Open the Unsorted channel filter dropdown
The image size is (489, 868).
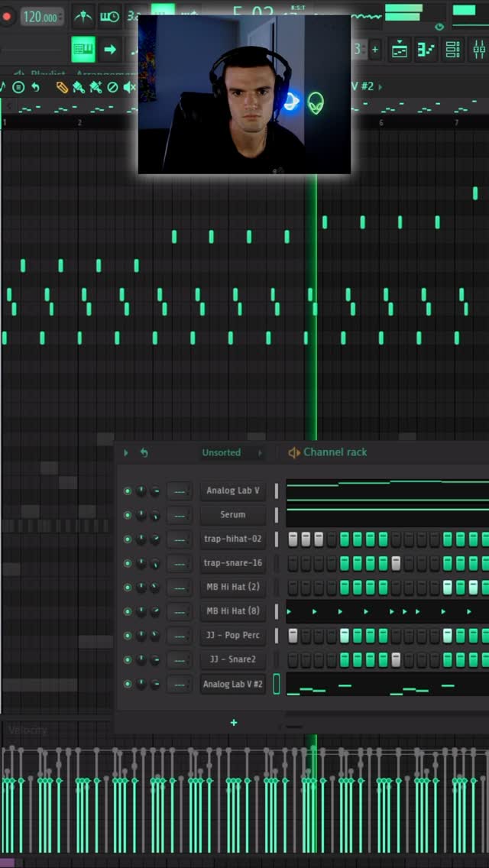[x=222, y=452]
